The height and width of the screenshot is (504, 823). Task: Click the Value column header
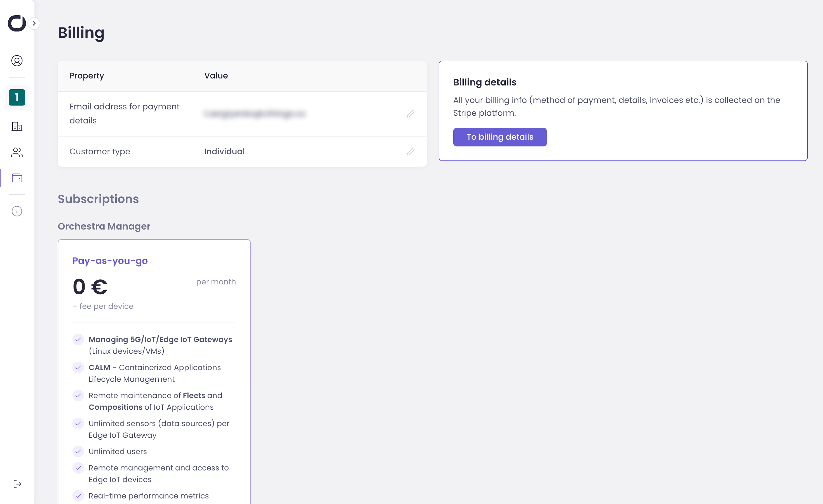[x=216, y=76]
